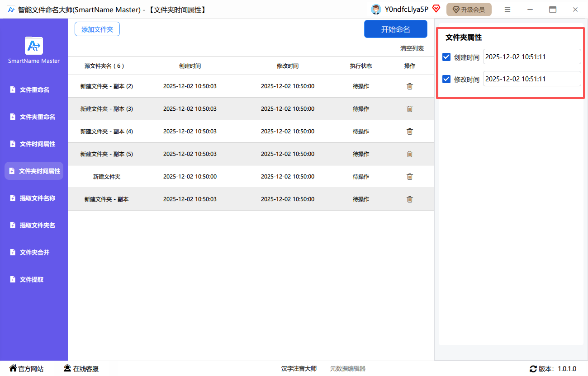The image size is (588, 376).
Task: Click the hamburger menu icon in title bar
Action: click(507, 9)
